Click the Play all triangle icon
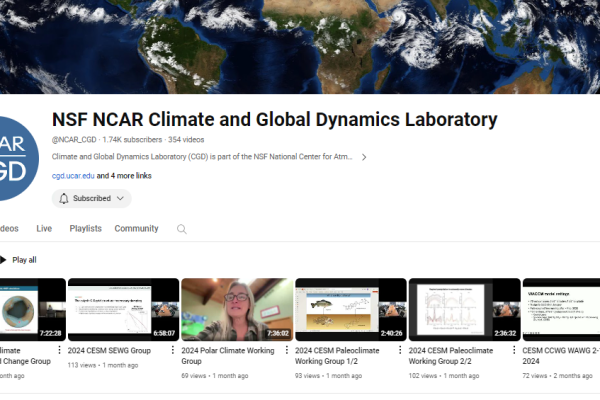Viewport: 600px width, 400px height. click(x=3, y=260)
